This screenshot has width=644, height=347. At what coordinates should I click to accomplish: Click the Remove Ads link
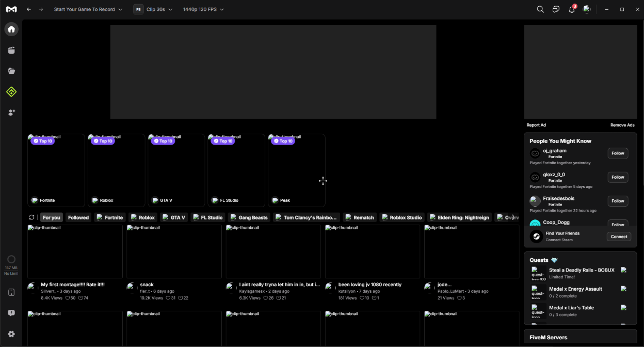tap(622, 125)
